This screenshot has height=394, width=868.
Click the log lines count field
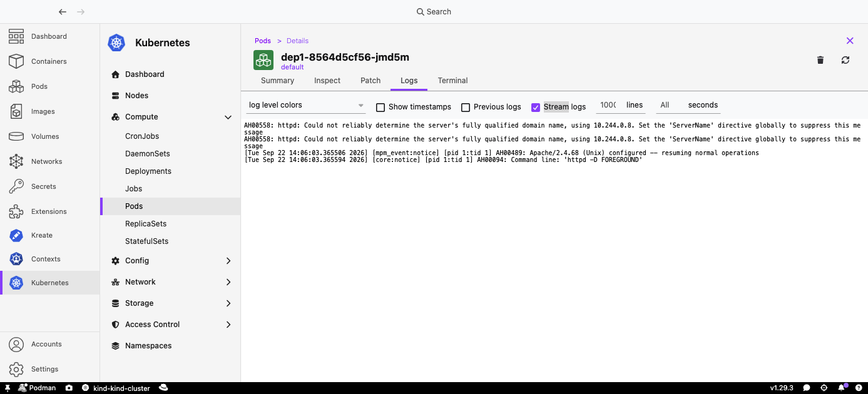tap(608, 105)
